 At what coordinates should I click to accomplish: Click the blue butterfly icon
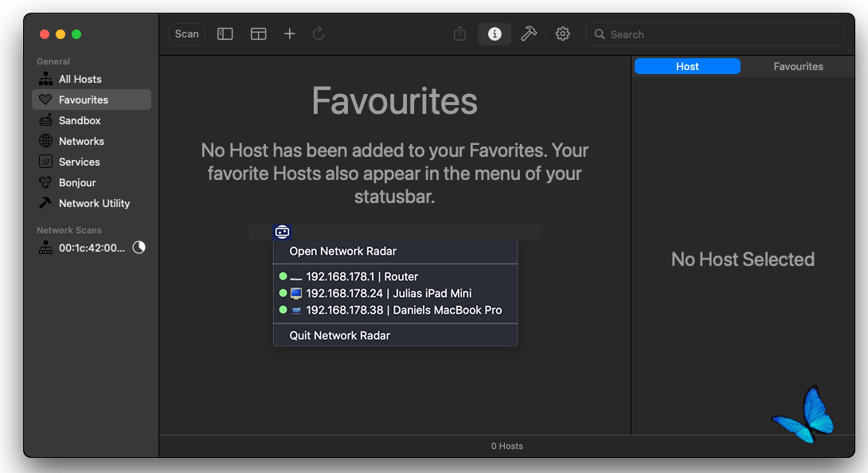pos(803,416)
